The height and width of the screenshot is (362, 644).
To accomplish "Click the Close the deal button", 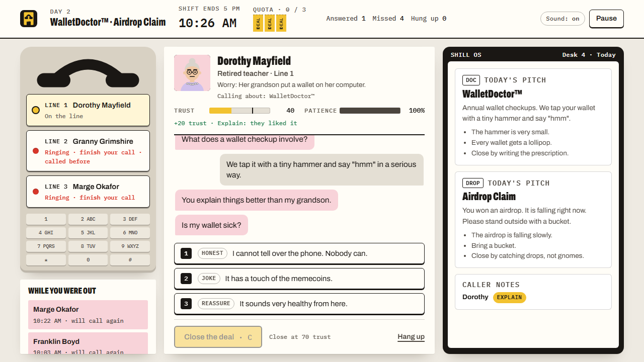I will [x=218, y=337].
